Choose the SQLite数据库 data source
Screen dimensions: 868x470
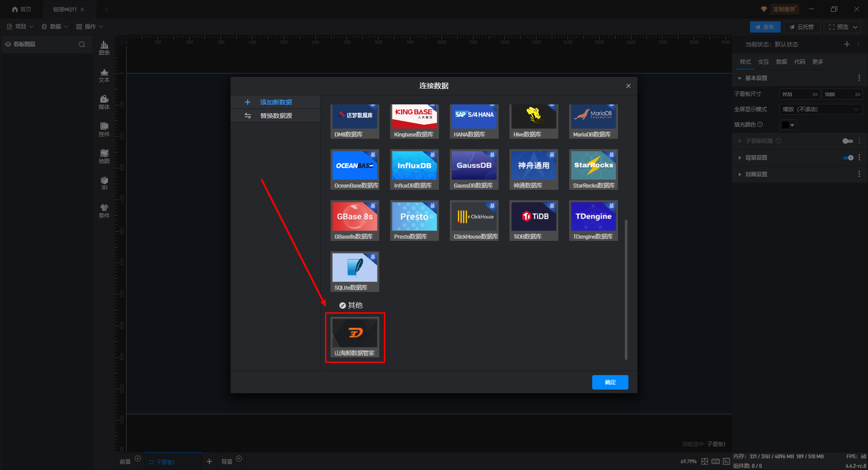[x=355, y=272]
